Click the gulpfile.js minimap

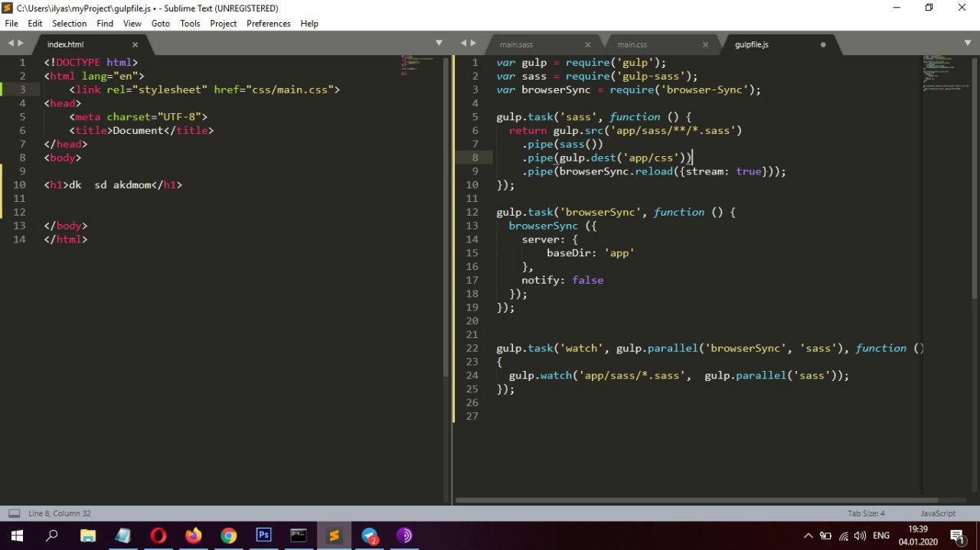tap(946, 73)
